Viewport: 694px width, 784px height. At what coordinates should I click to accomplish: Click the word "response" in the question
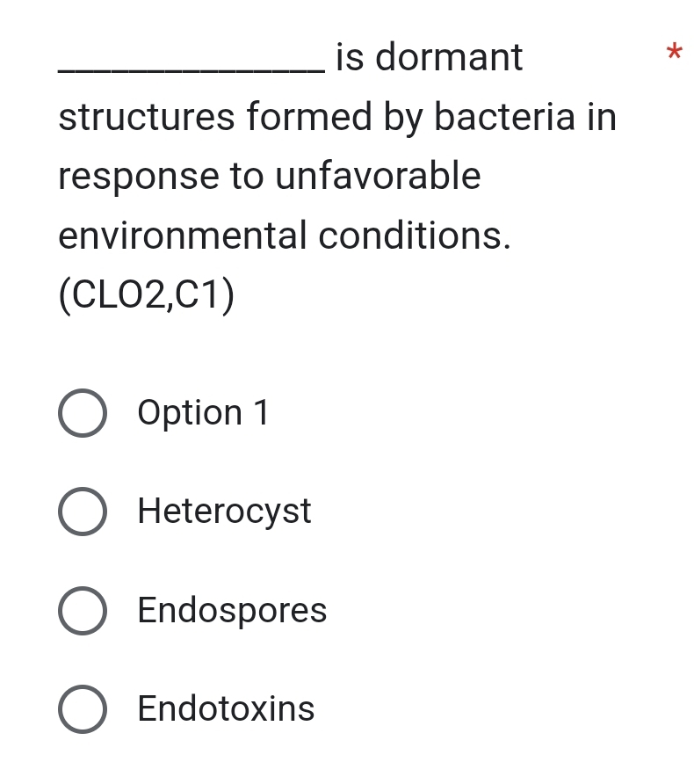[x=139, y=177]
